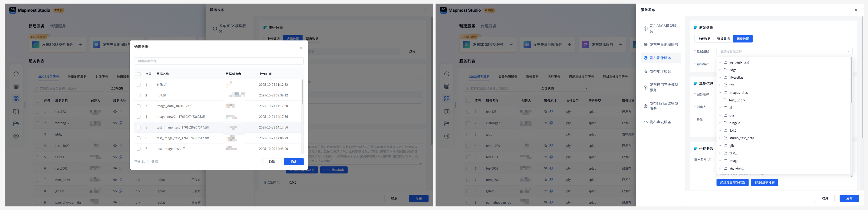Expand the yq_osgb_test folder
868x210 pixels.
(720, 62)
